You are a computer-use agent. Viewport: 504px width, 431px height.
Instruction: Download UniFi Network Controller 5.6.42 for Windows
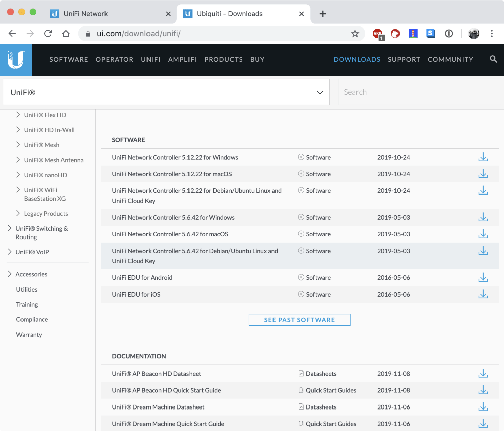(x=483, y=217)
